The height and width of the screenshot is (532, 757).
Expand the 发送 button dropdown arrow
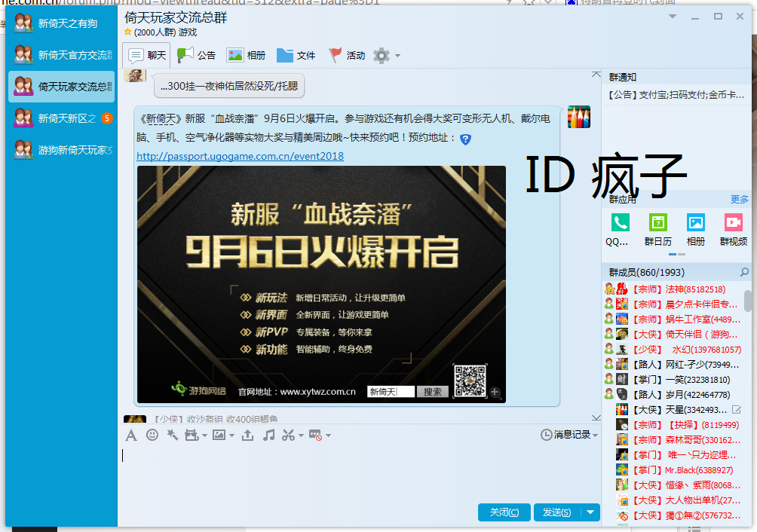[590, 512]
